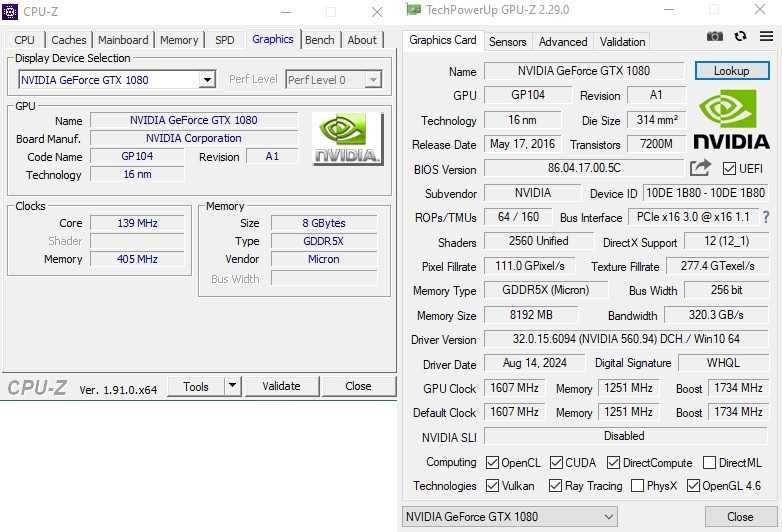Toggle the OpenCL checkbox
Viewport: 782px width, 532px height.
pyautogui.click(x=492, y=463)
